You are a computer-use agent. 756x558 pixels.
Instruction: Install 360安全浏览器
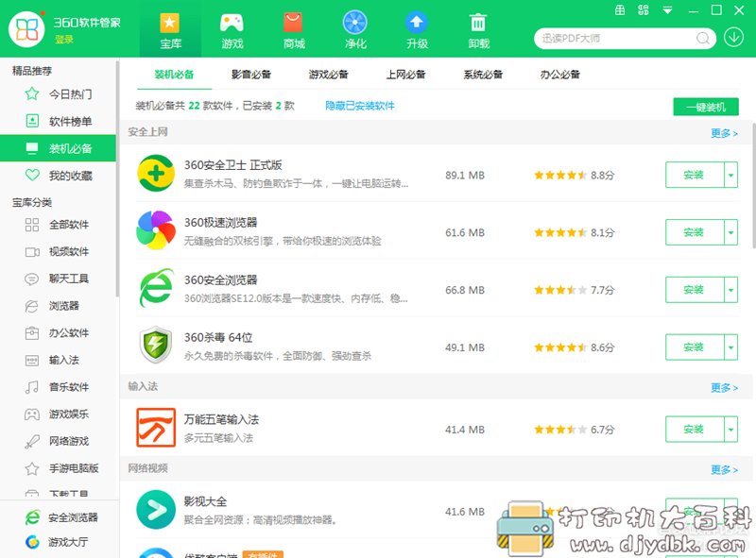click(x=695, y=290)
